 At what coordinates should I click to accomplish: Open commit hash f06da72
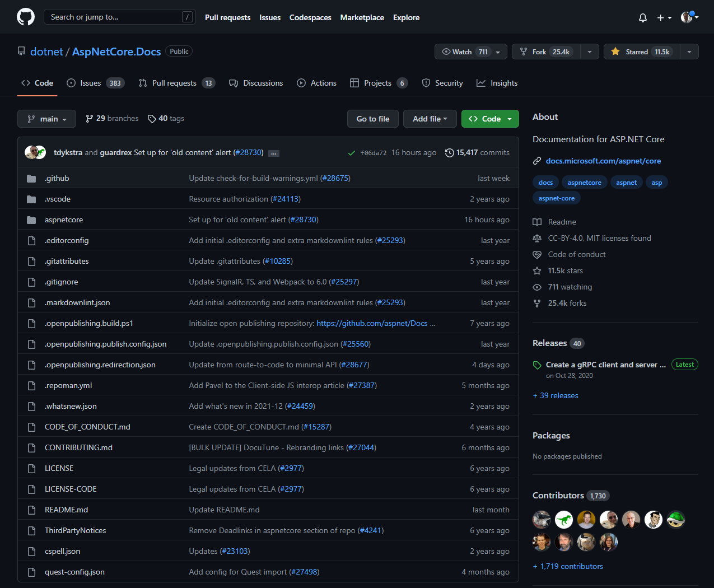pos(374,153)
